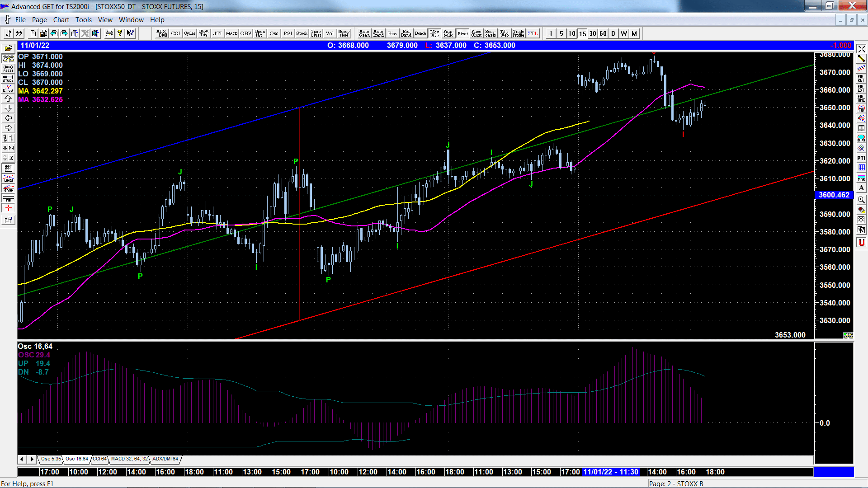Set timeframe to 30 minutes
The width and height of the screenshot is (868, 488).
click(593, 33)
